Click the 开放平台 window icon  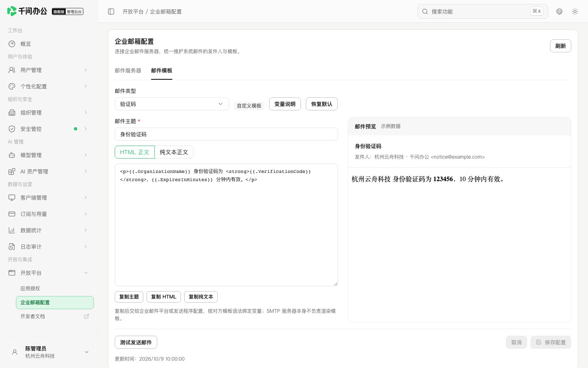12,273
